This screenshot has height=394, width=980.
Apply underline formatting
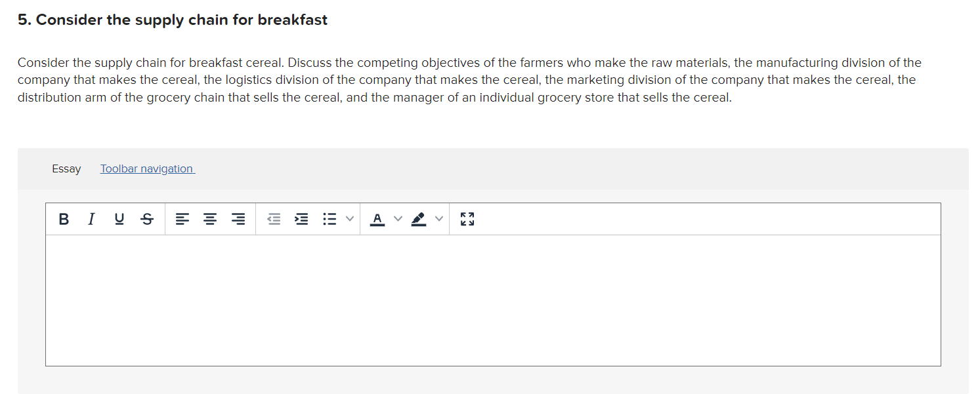pos(119,219)
